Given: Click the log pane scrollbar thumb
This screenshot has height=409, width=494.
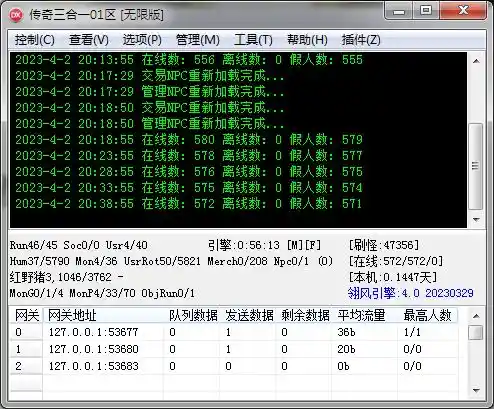Looking at the screenshot, I should pos(476,166).
